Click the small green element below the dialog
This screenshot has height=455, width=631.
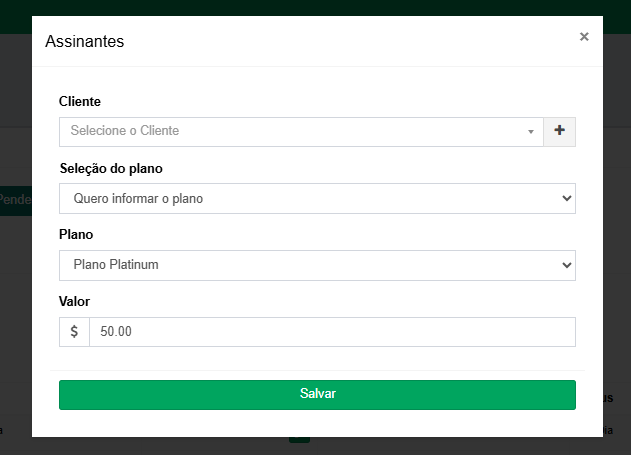[x=300, y=440]
